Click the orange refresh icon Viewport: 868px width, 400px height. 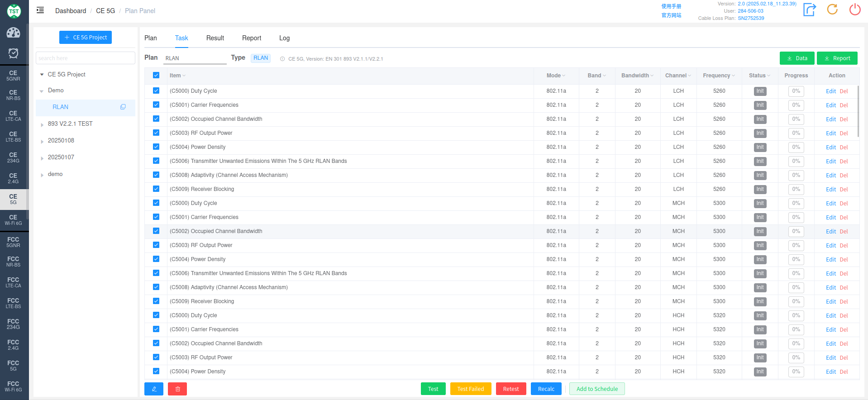pyautogui.click(x=832, y=10)
